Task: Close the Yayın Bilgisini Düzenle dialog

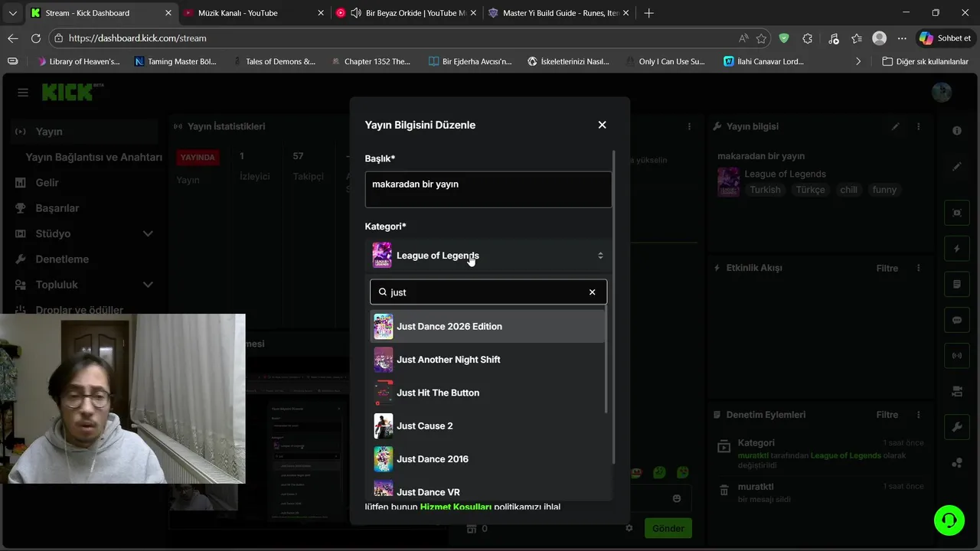Action: click(x=602, y=125)
